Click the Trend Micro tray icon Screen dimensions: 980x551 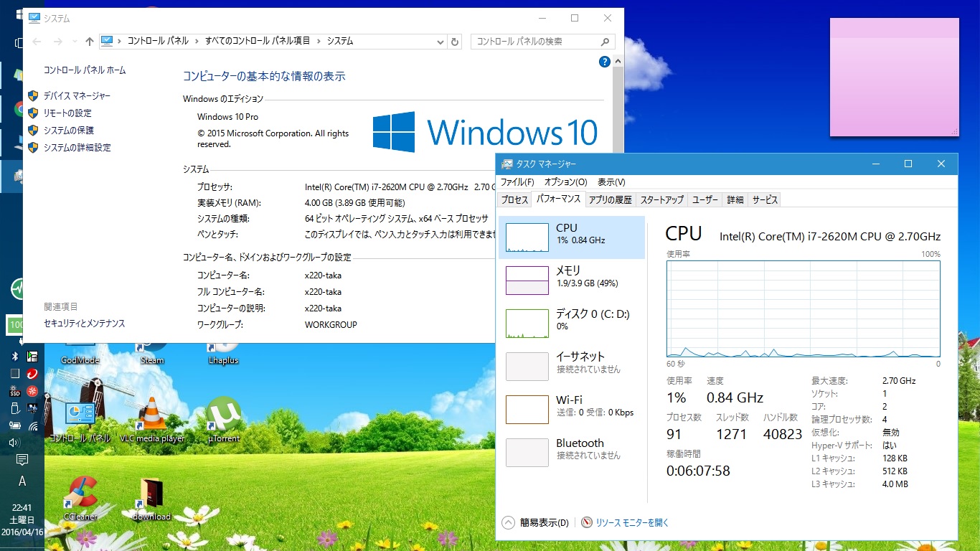click(x=32, y=374)
